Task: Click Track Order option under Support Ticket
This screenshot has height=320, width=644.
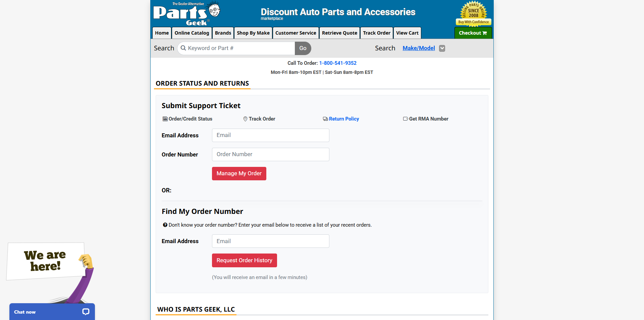Action: pyautogui.click(x=262, y=119)
